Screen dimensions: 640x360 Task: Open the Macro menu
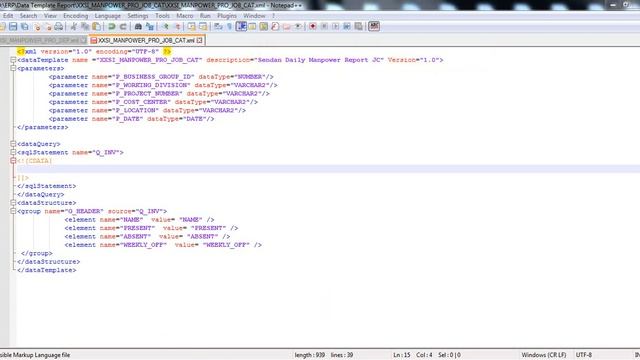tap(184, 16)
